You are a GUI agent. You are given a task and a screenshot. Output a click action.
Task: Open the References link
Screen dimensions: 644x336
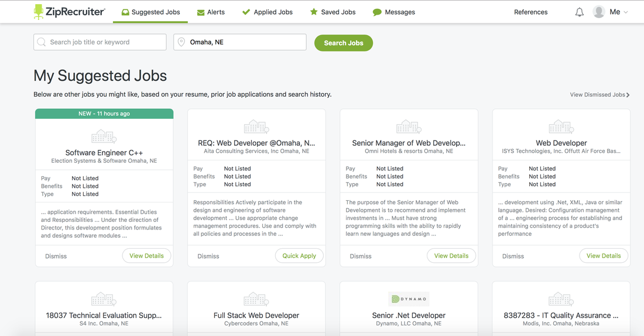click(530, 12)
